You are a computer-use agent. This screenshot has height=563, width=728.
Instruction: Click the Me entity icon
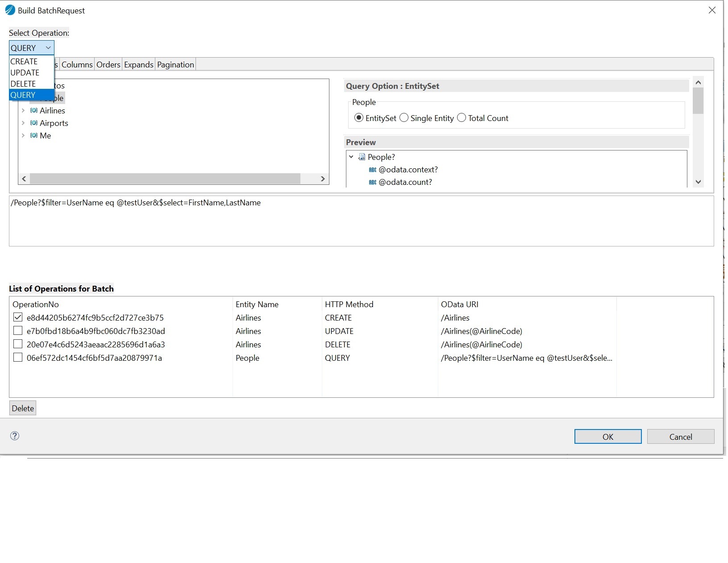click(x=34, y=135)
